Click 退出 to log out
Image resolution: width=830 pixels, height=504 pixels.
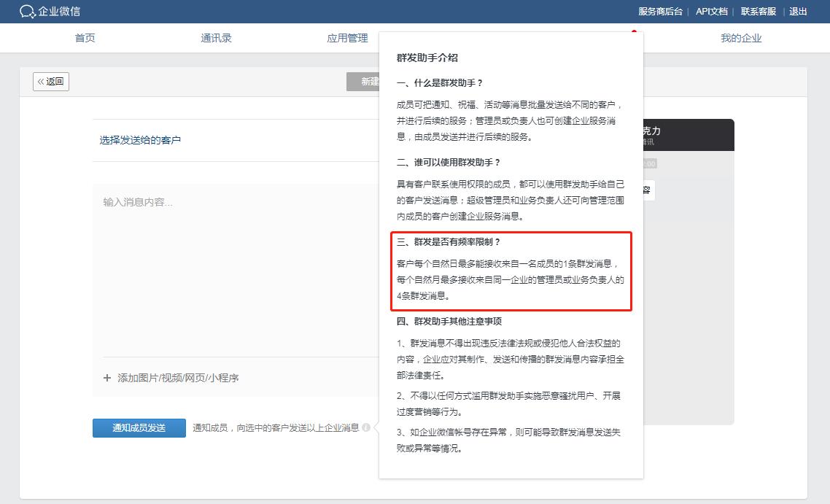(797, 12)
